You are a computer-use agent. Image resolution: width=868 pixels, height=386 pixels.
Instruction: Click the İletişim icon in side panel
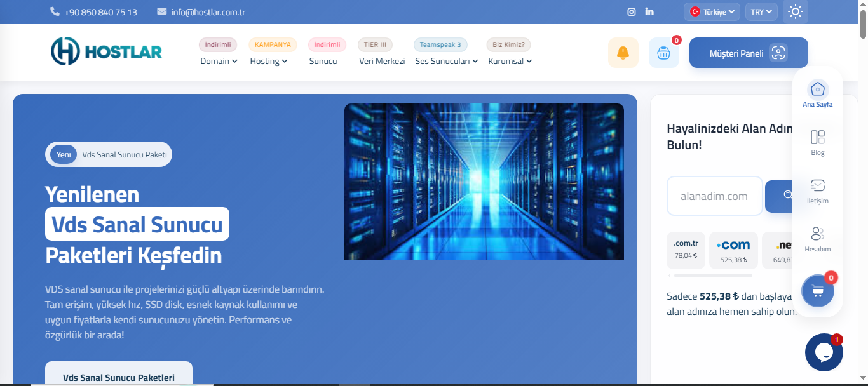[818, 190]
